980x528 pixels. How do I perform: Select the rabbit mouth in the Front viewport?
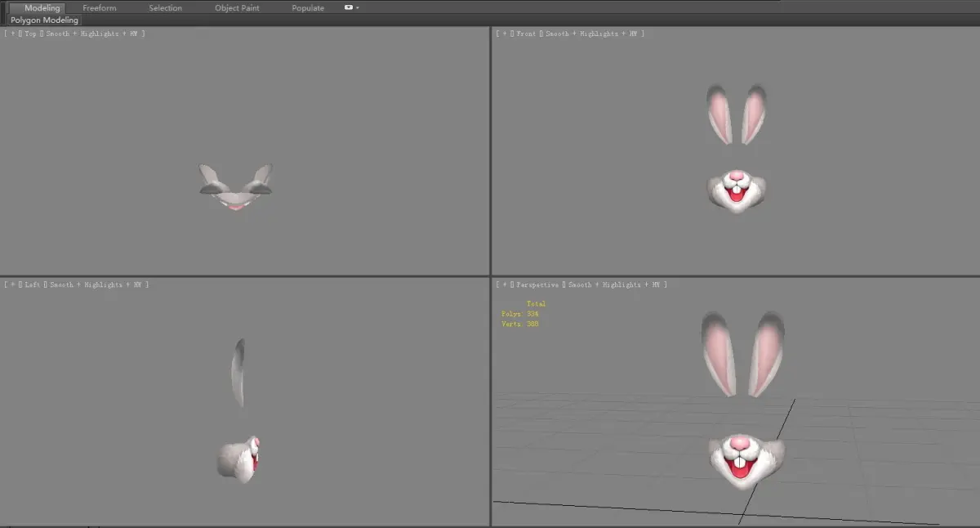click(736, 192)
